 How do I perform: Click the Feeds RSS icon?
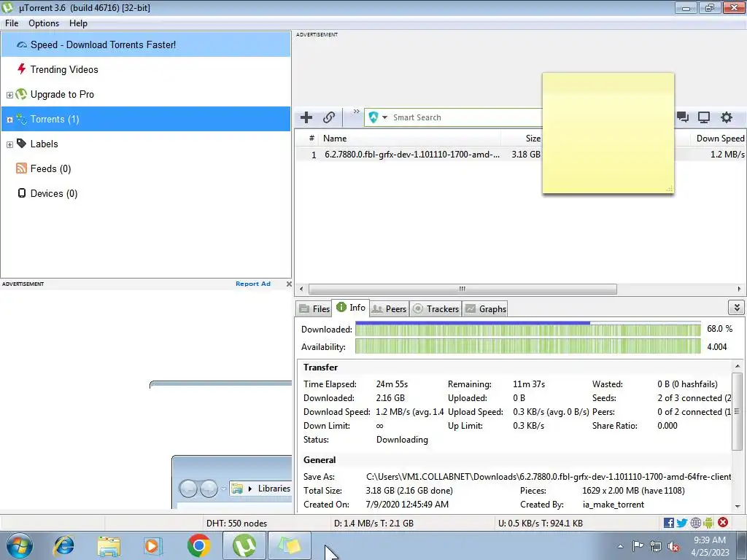[x=21, y=168]
